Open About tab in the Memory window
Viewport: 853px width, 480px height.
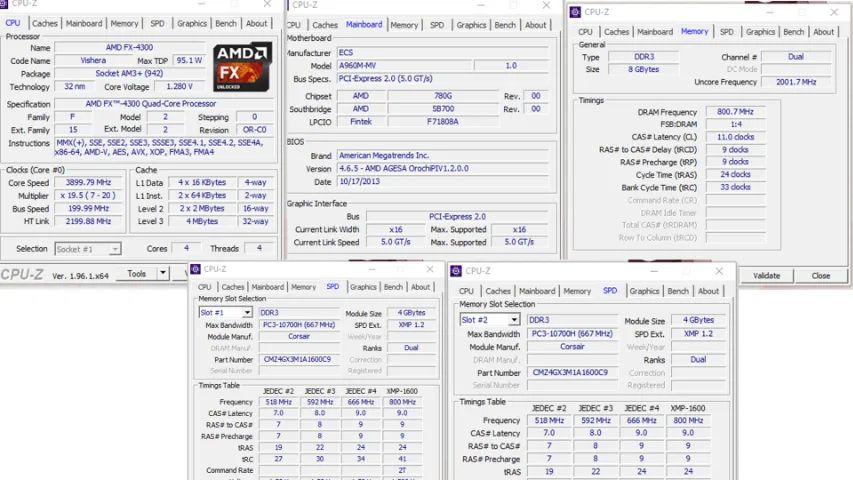click(x=824, y=32)
